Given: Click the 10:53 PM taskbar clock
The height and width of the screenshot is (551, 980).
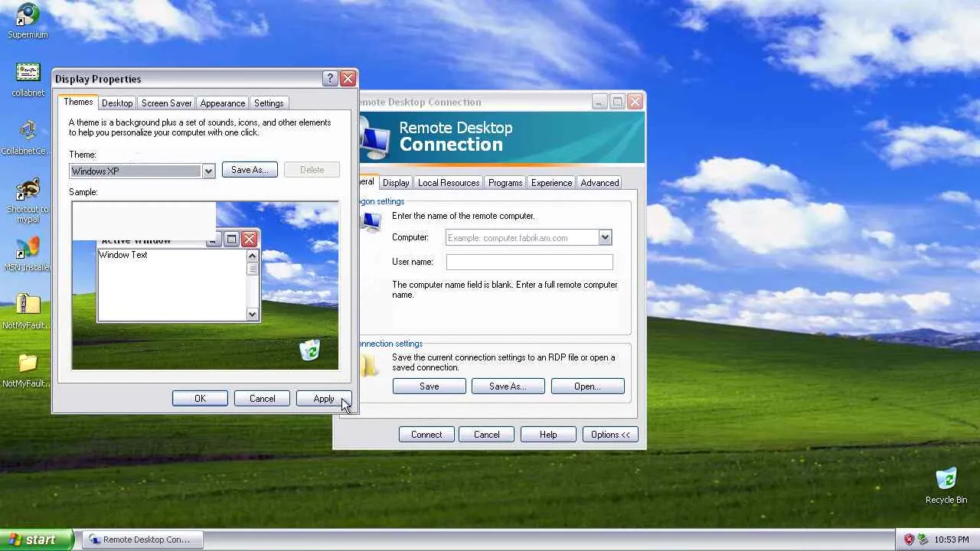Looking at the screenshot, I should click(x=951, y=540).
